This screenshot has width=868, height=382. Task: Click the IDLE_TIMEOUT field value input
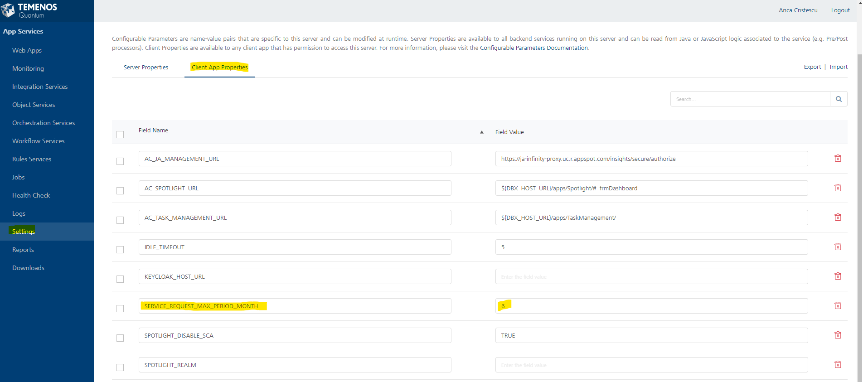tap(651, 247)
